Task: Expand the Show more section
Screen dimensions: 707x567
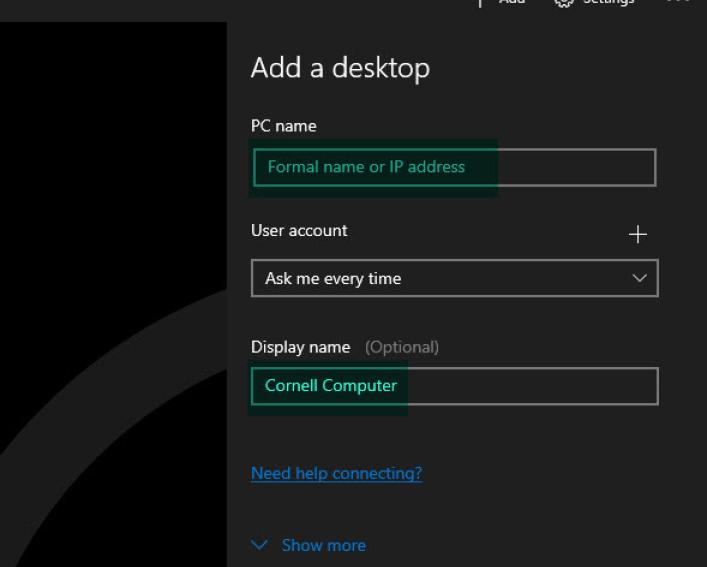Action: coord(308,545)
